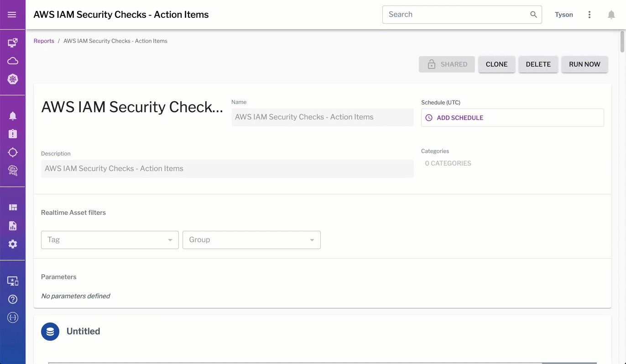Viewport: 626px width, 364px height.
Task: Open the hamburger navigation menu
Action: (x=12, y=15)
